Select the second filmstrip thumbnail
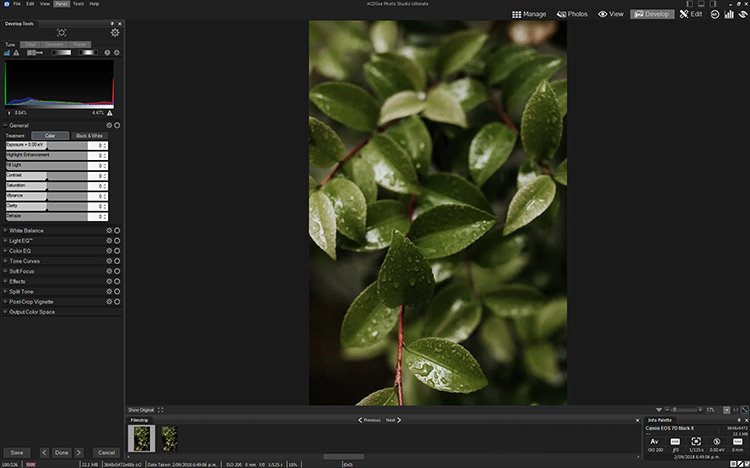750x468 pixels. [x=170, y=438]
